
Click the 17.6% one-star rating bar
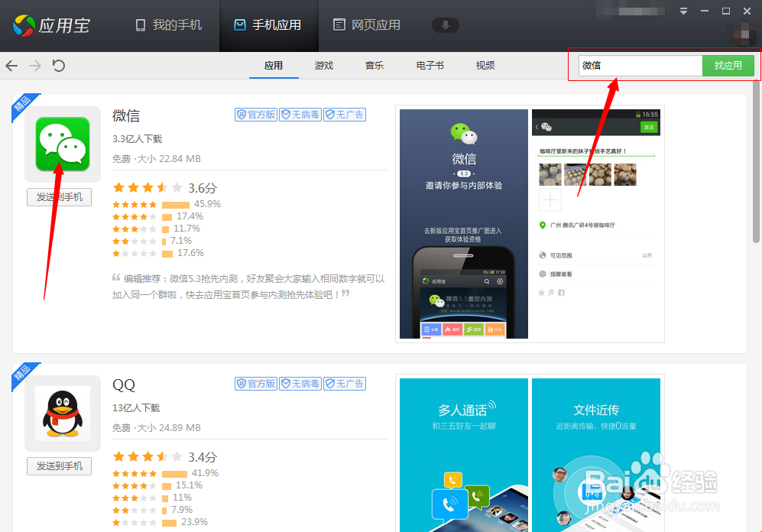(x=167, y=254)
